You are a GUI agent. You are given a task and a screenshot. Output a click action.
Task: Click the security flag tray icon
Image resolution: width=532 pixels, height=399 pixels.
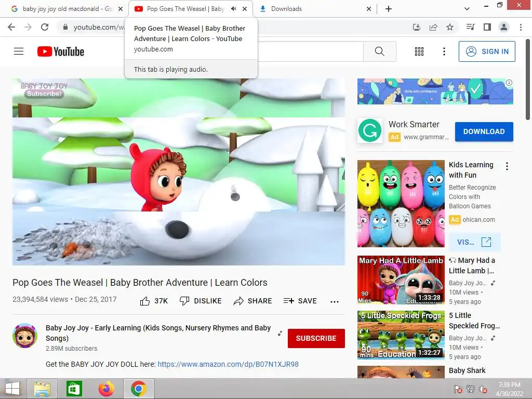tap(458, 389)
